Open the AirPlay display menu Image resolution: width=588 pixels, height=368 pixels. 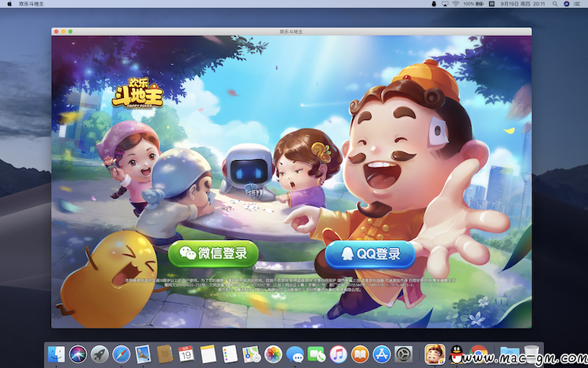[445, 4]
